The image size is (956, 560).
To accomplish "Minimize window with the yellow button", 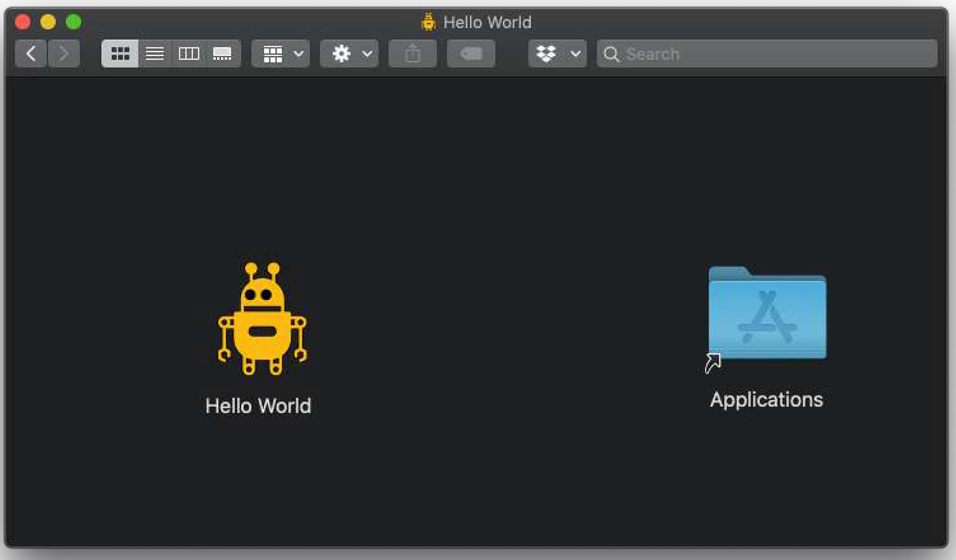I will (48, 22).
